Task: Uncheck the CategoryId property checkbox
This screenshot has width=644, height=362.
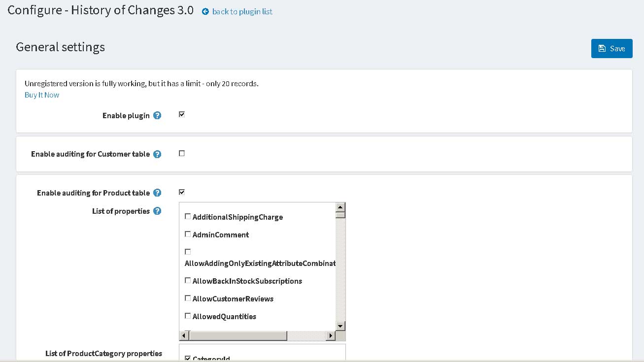Action: [188, 358]
